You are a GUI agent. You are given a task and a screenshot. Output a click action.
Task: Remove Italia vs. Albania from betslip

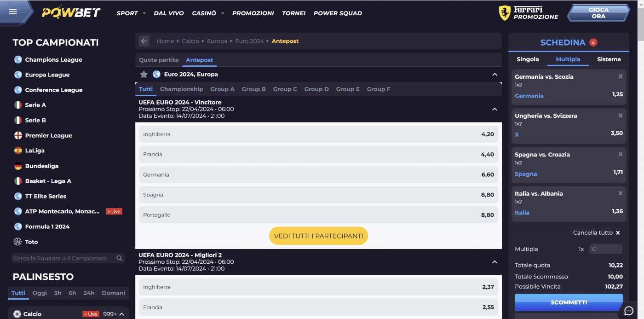pos(620,193)
